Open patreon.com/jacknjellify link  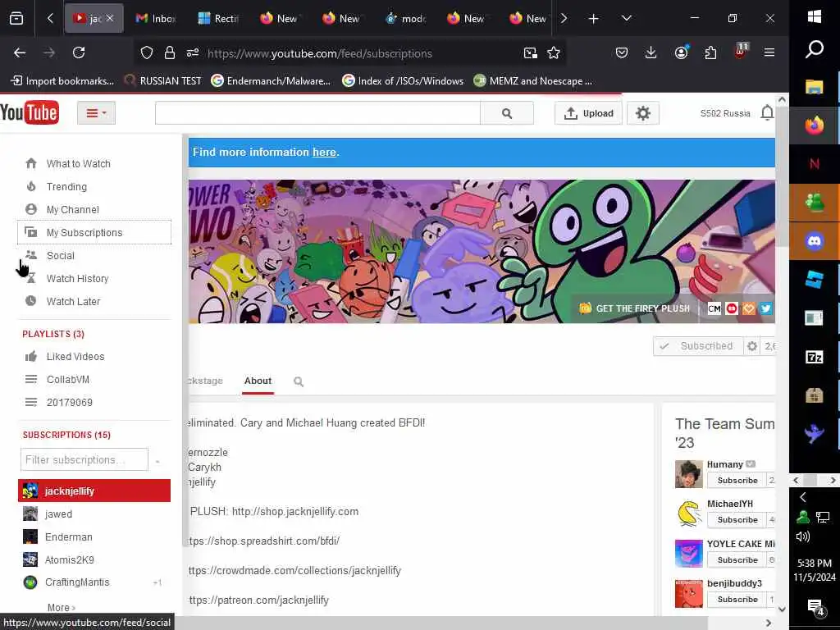258,600
